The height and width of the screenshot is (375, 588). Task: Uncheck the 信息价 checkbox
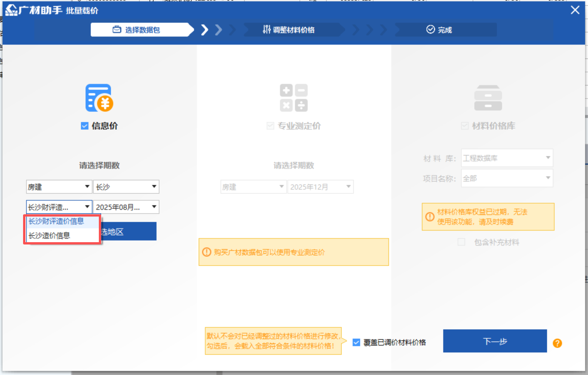pos(84,126)
